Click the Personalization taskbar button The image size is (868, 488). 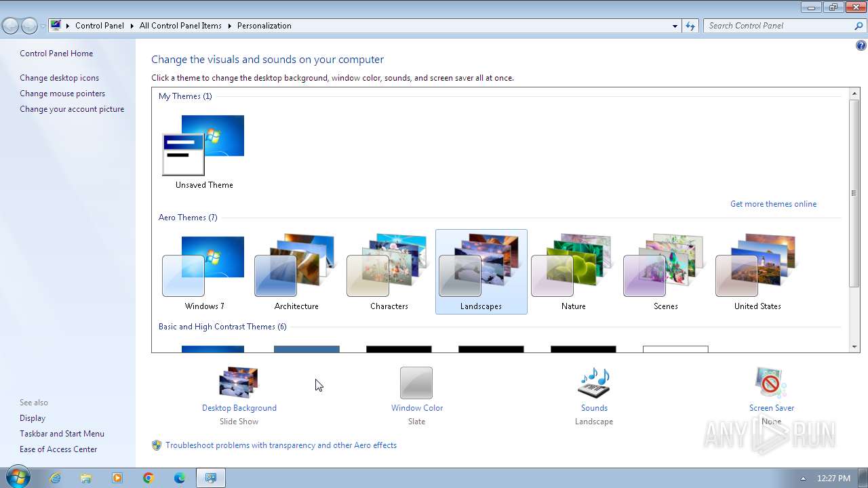(211, 478)
